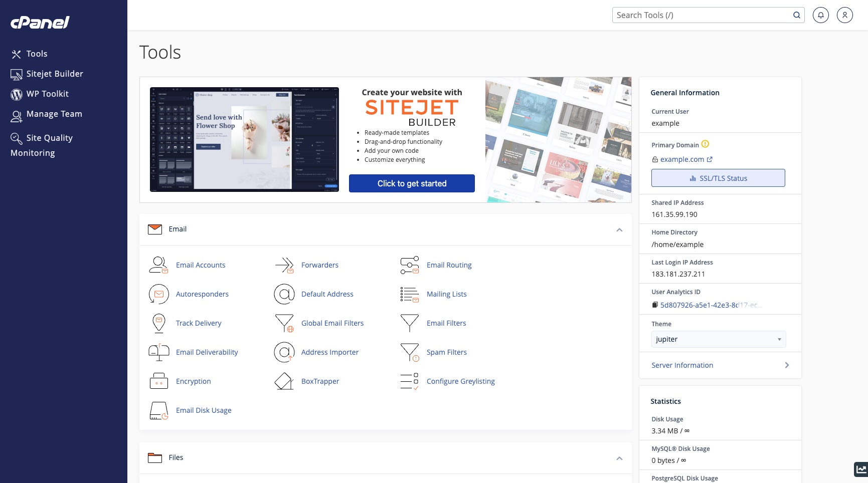
Task: Open Email Accounts
Action: 200,265
